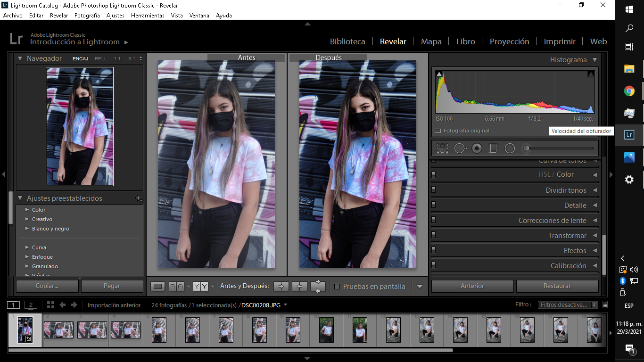Screen dimensions: 644x362
Task: Open Windows Settings gear in taskbar
Action: click(x=629, y=180)
